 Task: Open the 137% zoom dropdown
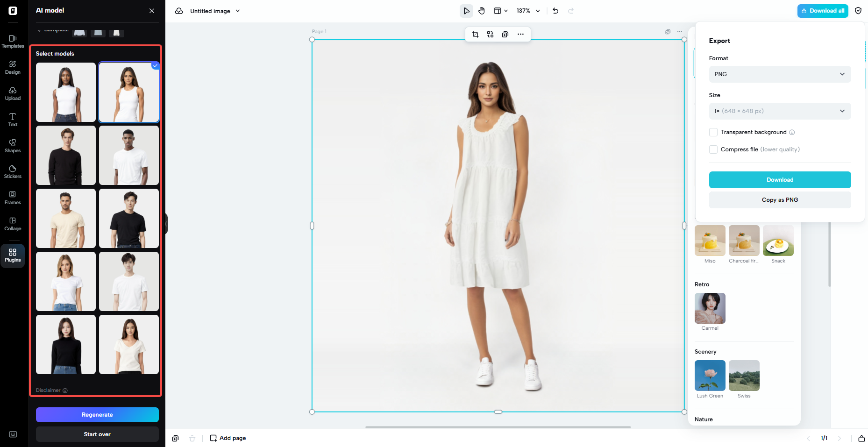click(528, 10)
